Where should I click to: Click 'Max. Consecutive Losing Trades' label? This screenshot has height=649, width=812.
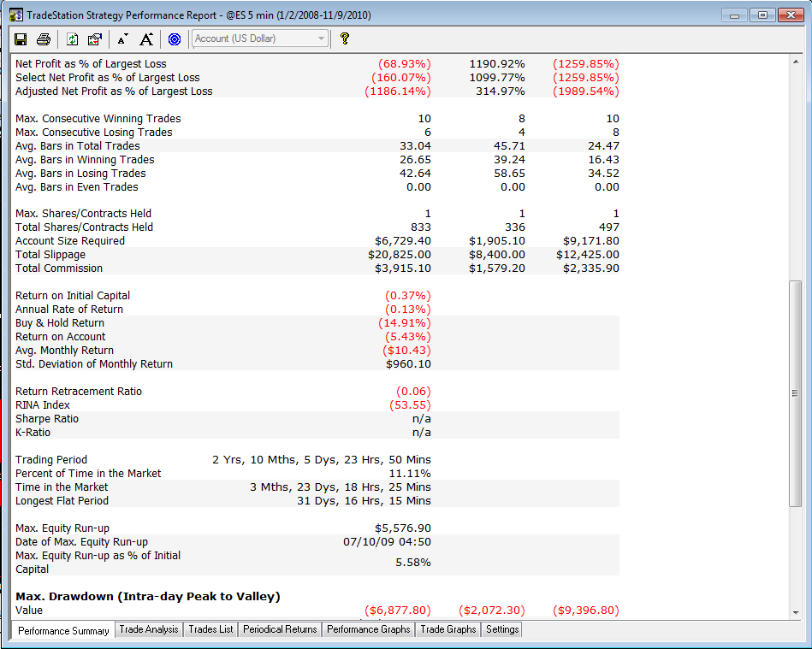point(94,132)
